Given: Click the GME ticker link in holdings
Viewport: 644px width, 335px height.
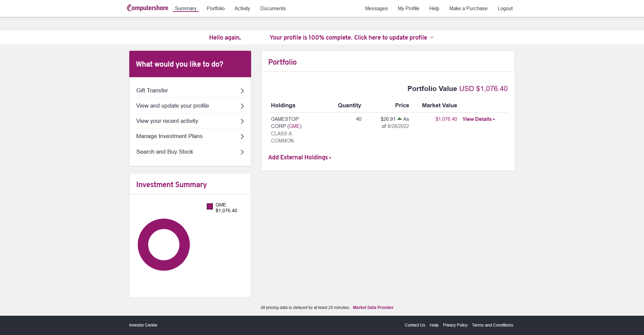Looking at the screenshot, I should coord(294,126).
